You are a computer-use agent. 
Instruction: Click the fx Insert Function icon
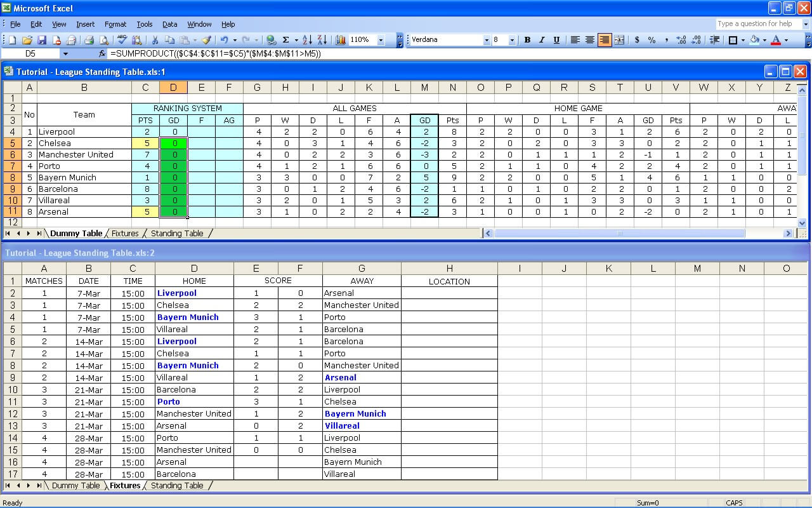coord(102,54)
